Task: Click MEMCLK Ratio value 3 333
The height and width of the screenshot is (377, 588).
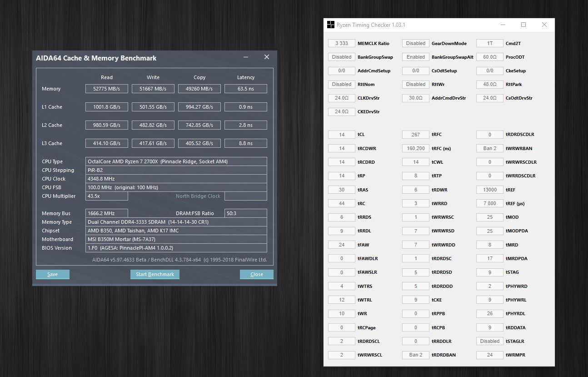Action: point(342,43)
